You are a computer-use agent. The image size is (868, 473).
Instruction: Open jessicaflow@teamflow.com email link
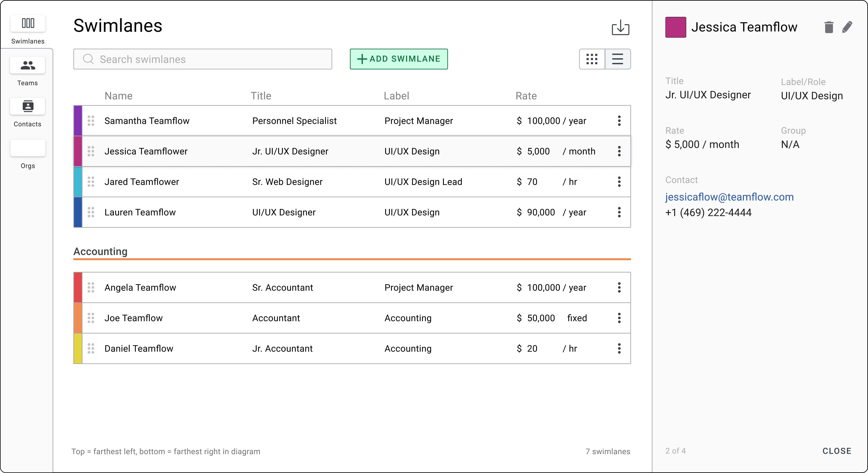click(730, 197)
